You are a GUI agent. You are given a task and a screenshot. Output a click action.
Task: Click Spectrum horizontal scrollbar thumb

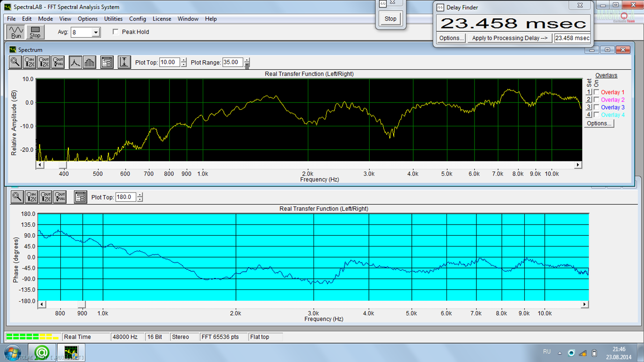(63, 165)
